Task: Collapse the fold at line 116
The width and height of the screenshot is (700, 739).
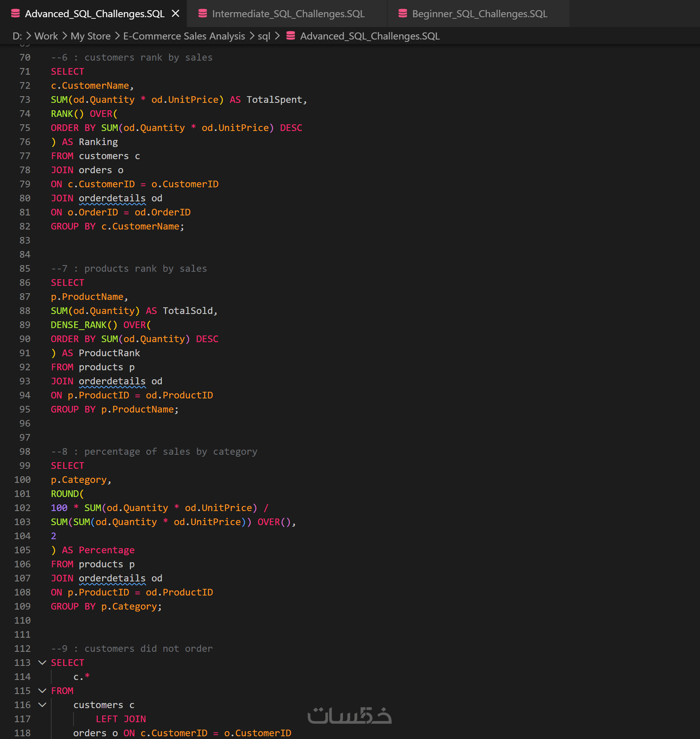Action: pyautogui.click(x=42, y=705)
